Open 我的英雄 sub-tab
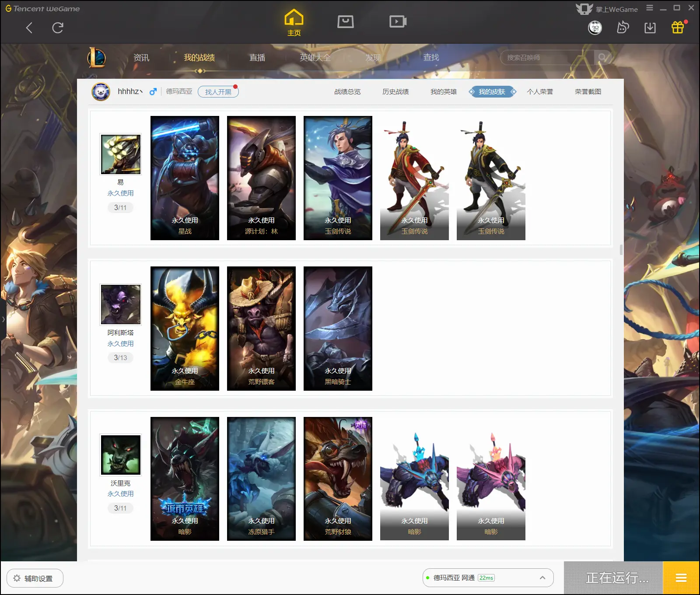The image size is (700, 595). click(444, 92)
